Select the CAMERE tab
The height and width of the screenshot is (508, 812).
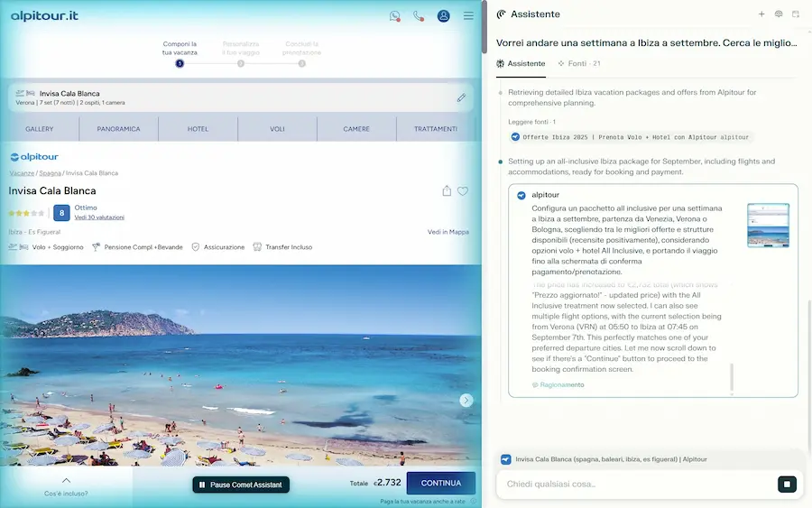point(356,129)
